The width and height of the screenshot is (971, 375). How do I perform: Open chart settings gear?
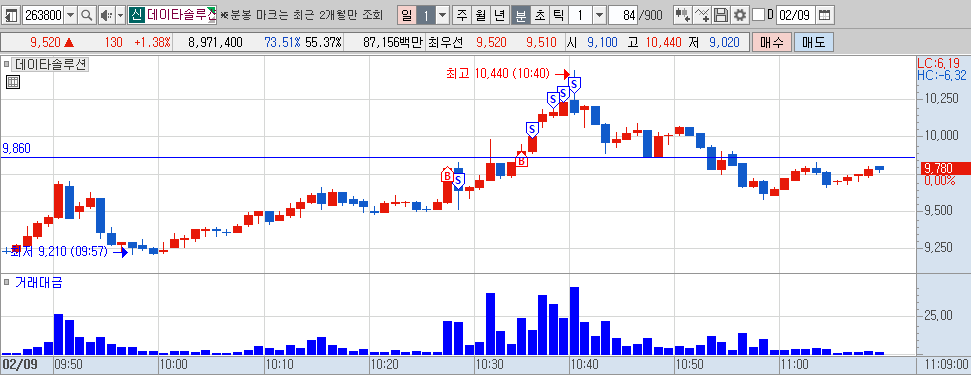(739, 15)
